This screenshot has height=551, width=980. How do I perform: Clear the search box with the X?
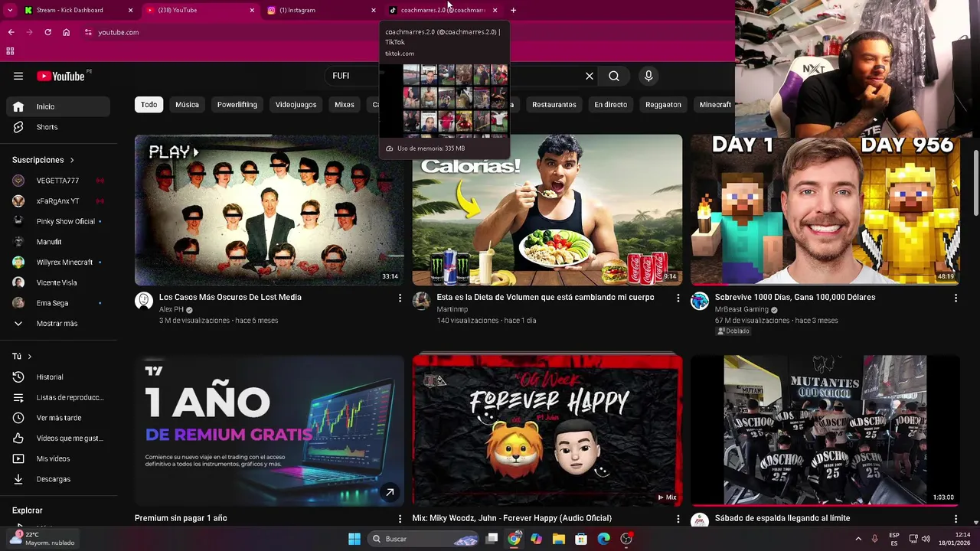tap(590, 76)
